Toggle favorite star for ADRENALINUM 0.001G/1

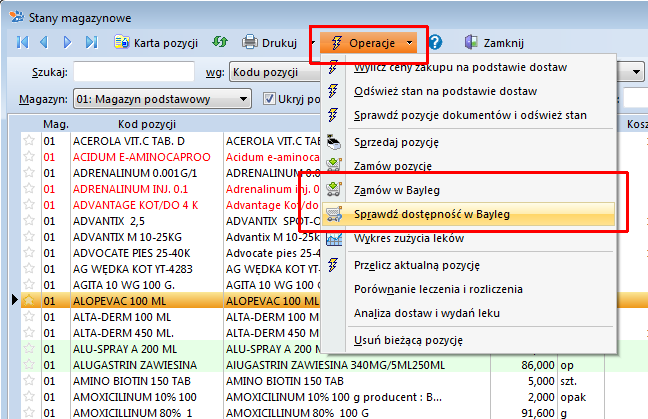[29, 172]
